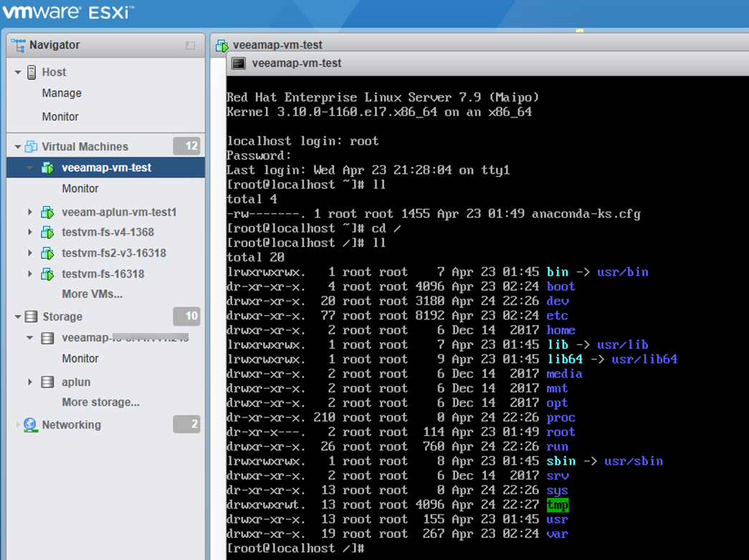The width and height of the screenshot is (749, 560).
Task: Click the testvm-fs-16318 VM icon
Action: coord(48,274)
